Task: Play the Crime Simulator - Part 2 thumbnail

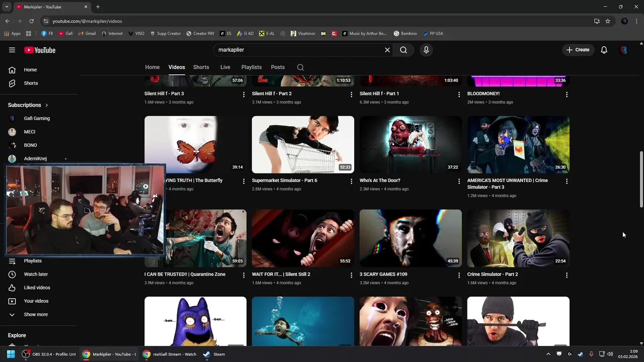Action: click(x=518, y=238)
